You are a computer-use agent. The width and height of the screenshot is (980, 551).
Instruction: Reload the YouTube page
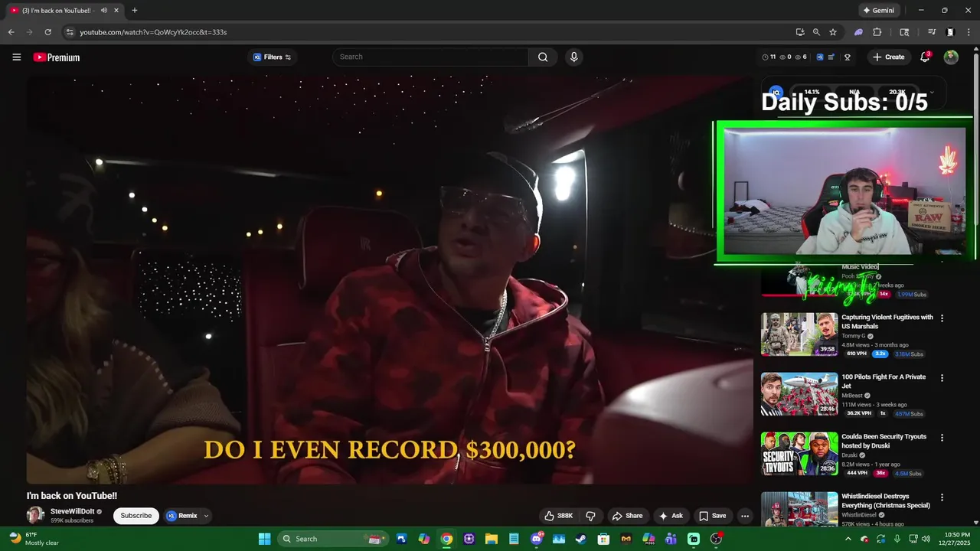tap(47, 32)
